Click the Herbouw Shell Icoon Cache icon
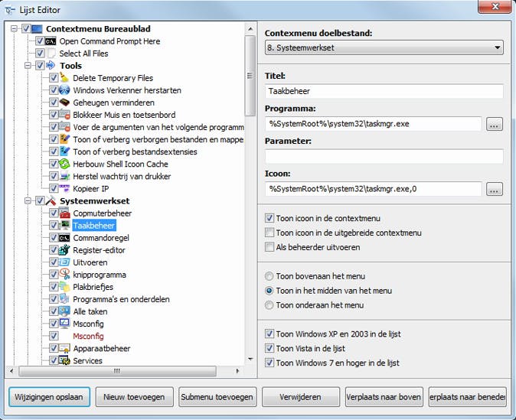 tap(64, 164)
